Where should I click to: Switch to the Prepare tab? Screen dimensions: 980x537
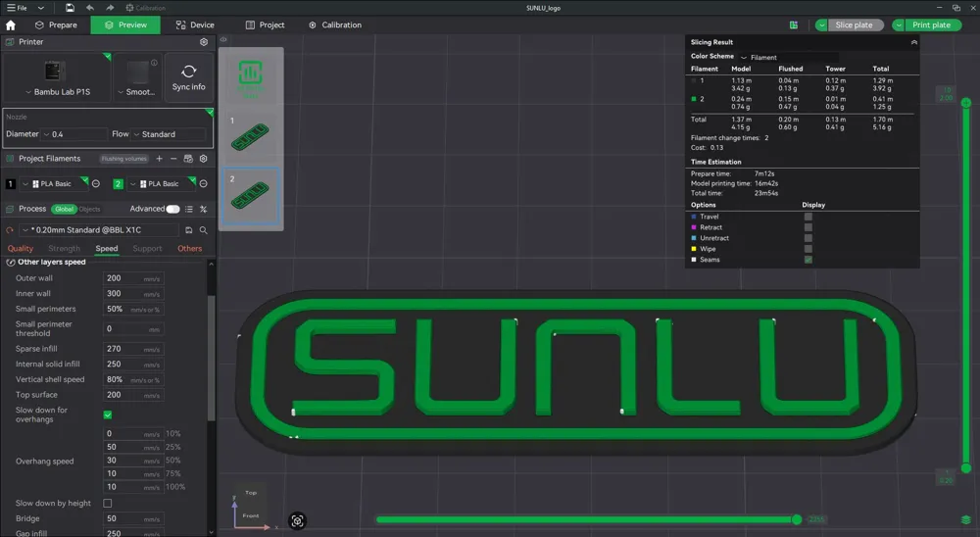pos(56,25)
